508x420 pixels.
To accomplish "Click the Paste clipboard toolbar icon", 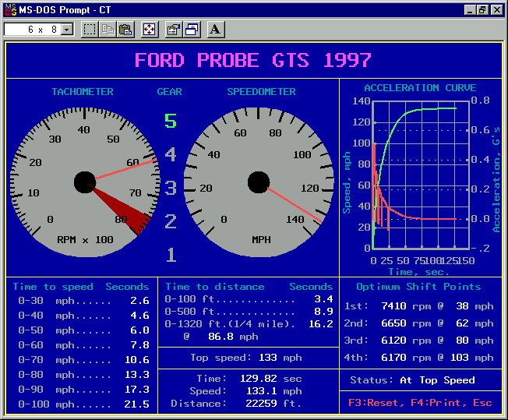I will [x=125, y=30].
